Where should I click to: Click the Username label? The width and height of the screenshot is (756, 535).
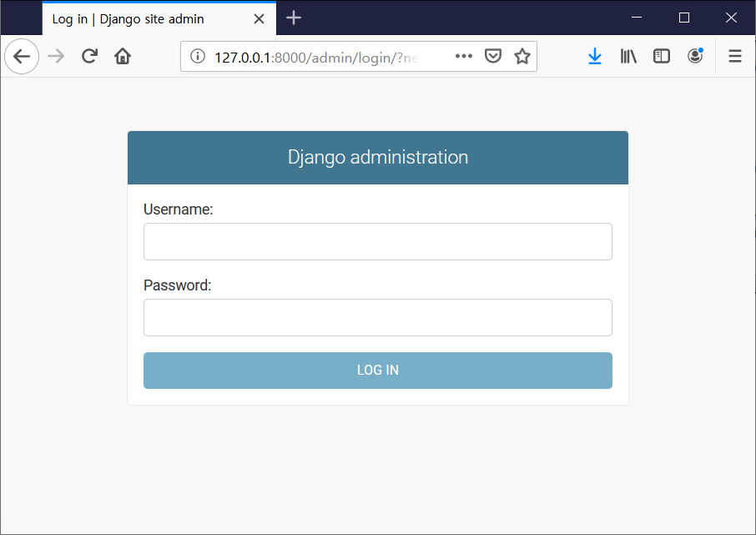[178, 209]
